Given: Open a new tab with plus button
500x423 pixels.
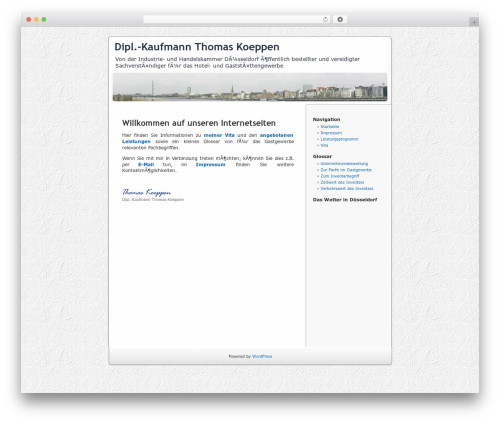Looking at the screenshot, I should click(x=474, y=22).
